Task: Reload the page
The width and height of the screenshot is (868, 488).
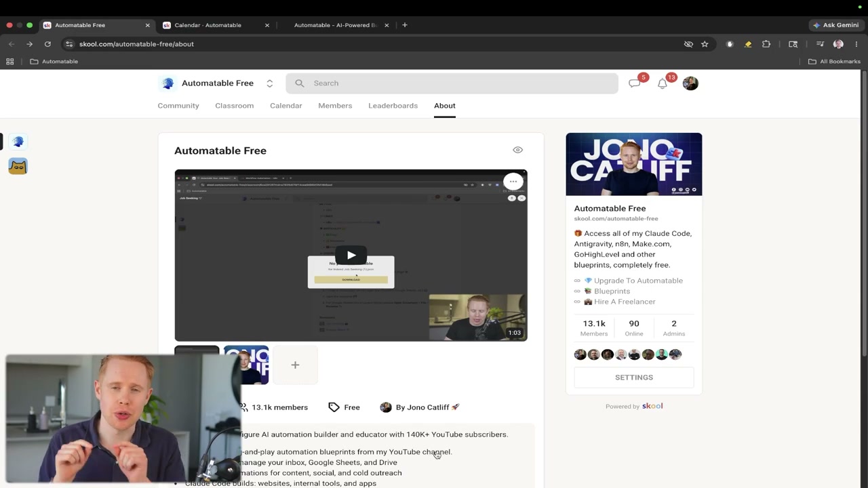Action: (x=47, y=44)
